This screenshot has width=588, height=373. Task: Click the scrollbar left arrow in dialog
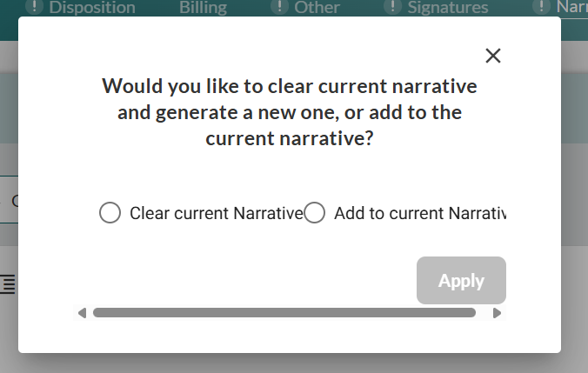tap(82, 313)
